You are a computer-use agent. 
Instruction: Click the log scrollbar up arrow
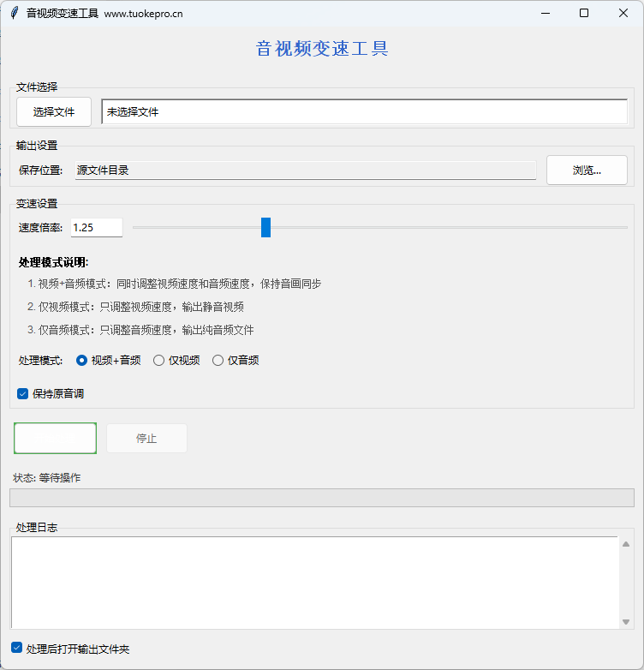pos(626,544)
